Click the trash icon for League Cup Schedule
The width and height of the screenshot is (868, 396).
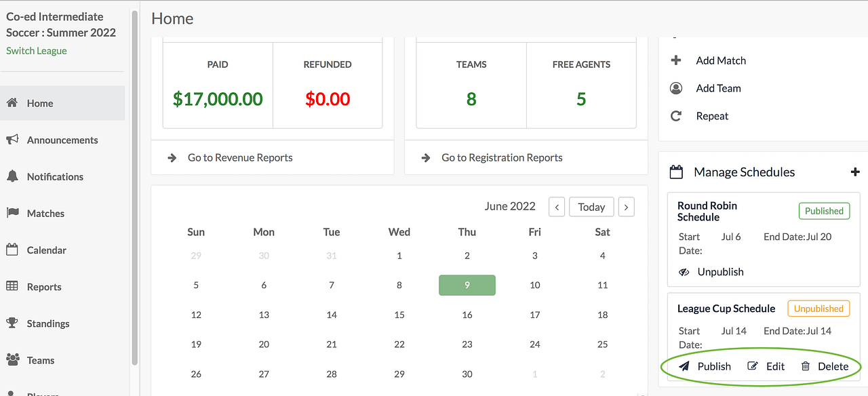(806, 366)
